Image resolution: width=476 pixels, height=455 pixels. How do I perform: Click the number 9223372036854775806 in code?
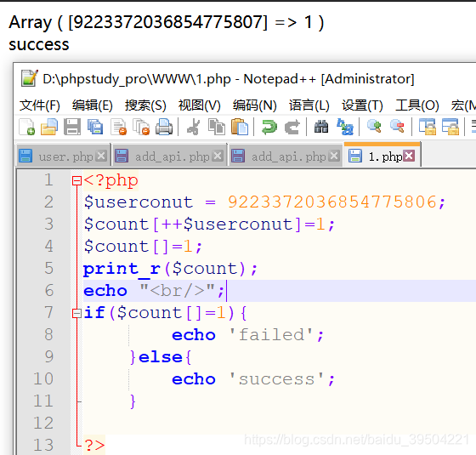(x=331, y=202)
